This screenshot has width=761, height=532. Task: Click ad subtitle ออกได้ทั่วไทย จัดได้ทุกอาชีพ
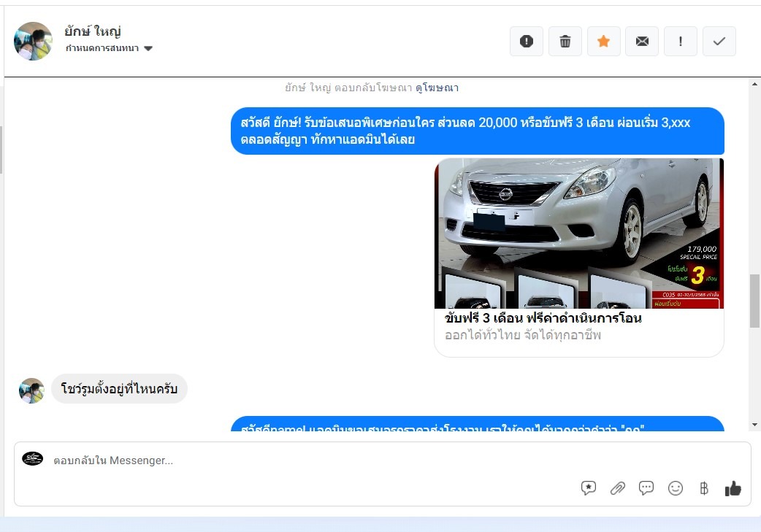[523, 335]
